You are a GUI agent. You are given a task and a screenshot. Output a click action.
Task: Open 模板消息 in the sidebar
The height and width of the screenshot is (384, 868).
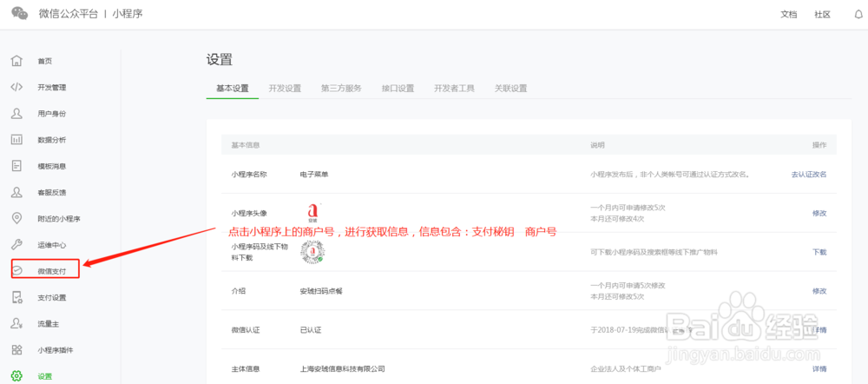pos(52,166)
